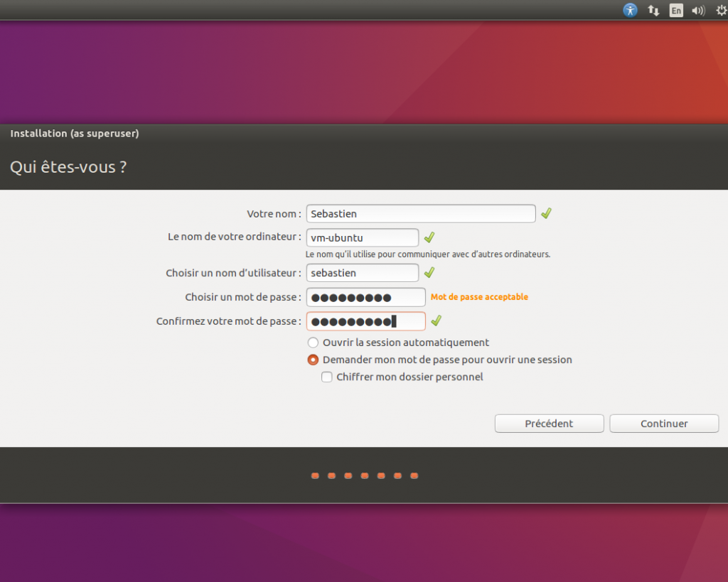
Task: Click the checkmark next to the computer name
Action: [x=429, y=237]
